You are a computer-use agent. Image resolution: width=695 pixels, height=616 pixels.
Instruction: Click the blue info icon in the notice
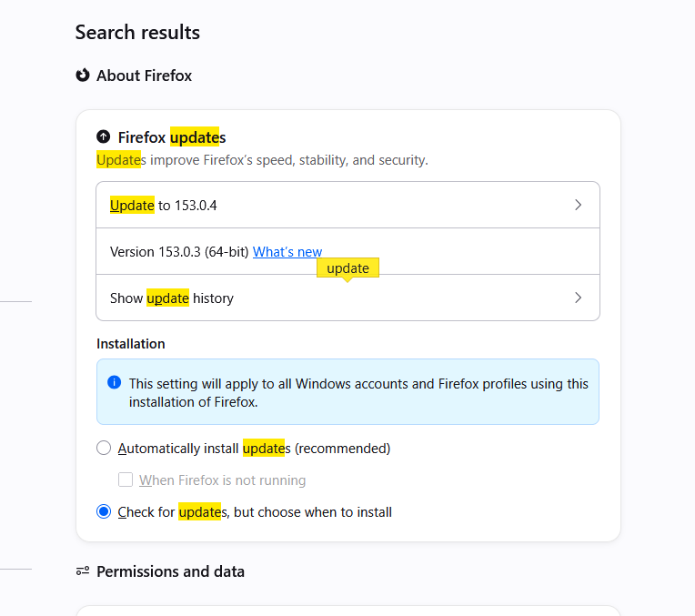click(x=115, y=382)
